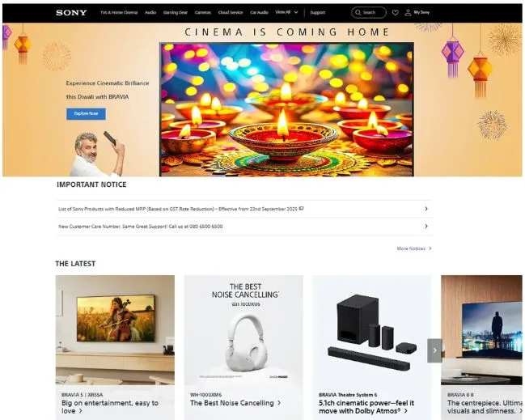Screen dimensions: 525x420
Task: Select the Cameras menu item
Action: (x=203, y=12)
